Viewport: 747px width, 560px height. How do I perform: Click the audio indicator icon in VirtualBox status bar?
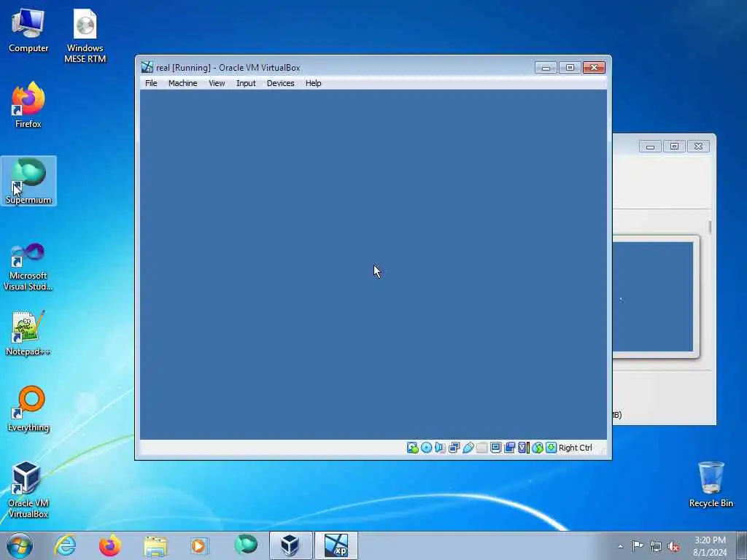tap(440, 448)
